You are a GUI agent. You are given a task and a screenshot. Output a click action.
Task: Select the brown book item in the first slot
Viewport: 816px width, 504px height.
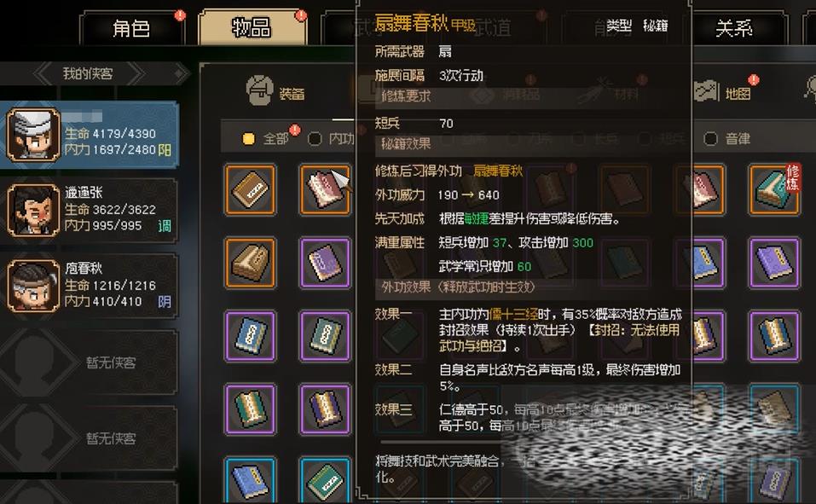click(x=251, y=189)
